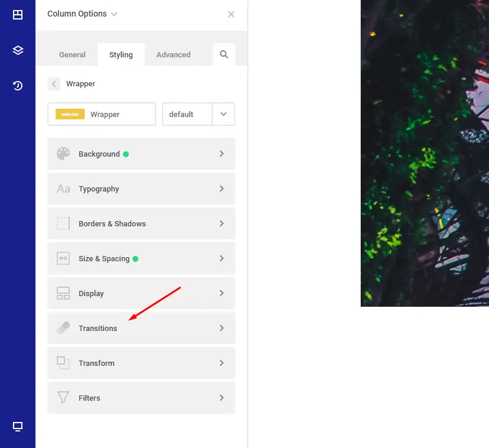Expand the Transitions row's chevron arrow
The width and height of the screenshot is (489, 448).
pyautogui.click(x=221, y=328)
